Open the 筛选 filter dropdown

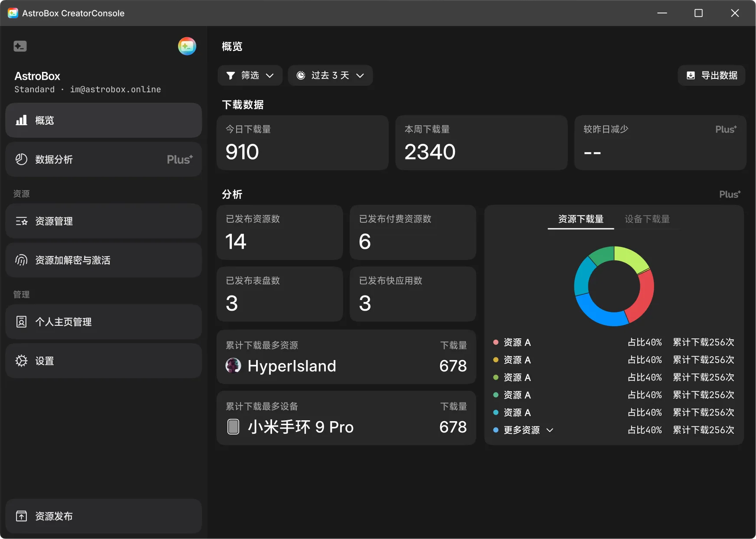[250, 75]
